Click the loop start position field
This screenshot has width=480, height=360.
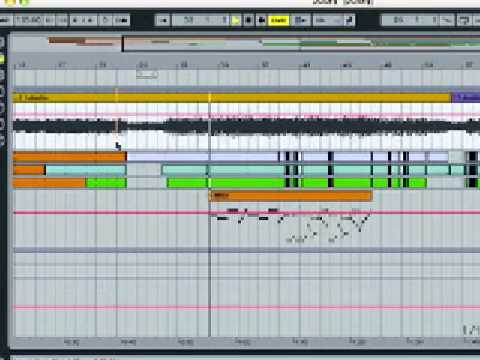411,20
